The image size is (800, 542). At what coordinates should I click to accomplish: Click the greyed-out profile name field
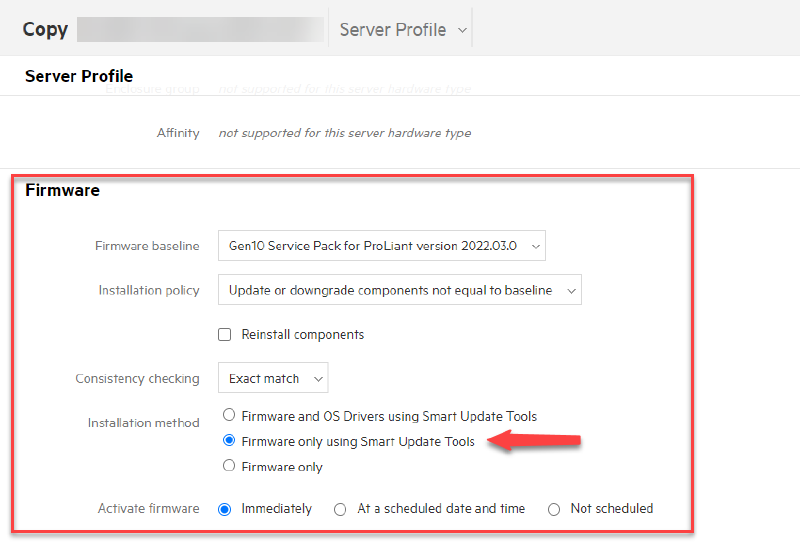click(x=200, y=29)
